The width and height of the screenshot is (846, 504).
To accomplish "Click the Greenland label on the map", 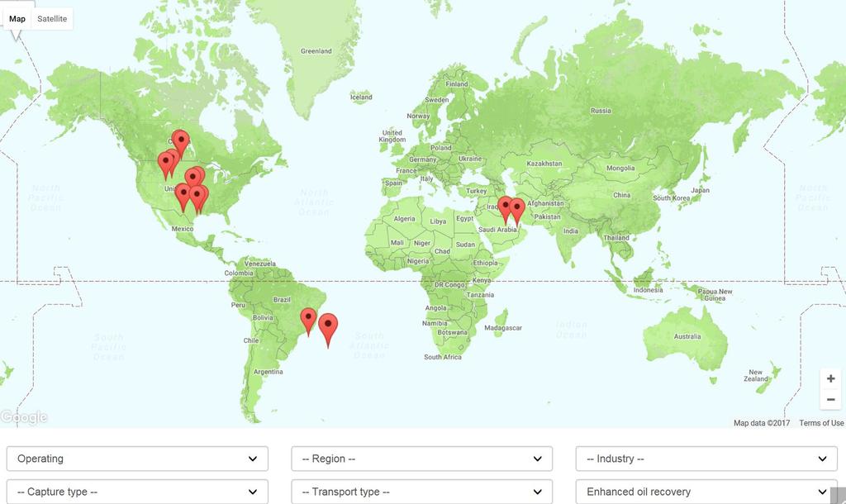I will coord(316,51).
